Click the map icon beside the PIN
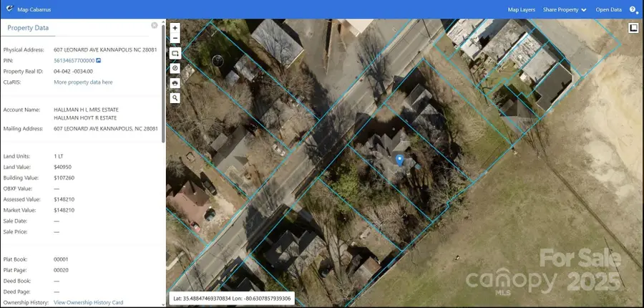Image resolution: width=644 pixels, height=308 pixels. point(99,60)
